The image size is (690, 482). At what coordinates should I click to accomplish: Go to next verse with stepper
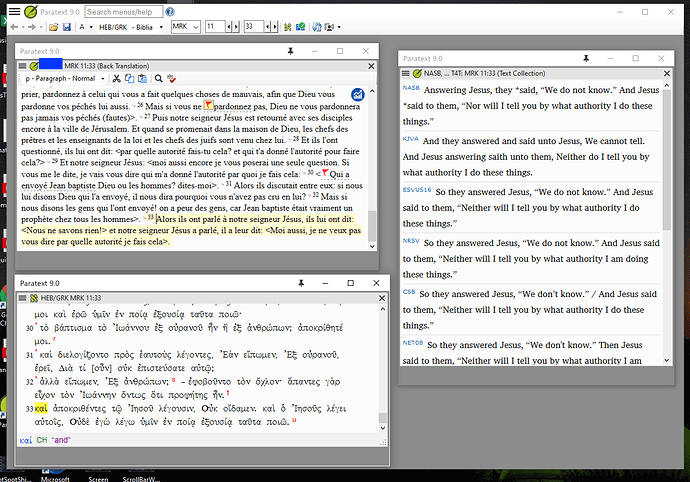click(275, 27)
